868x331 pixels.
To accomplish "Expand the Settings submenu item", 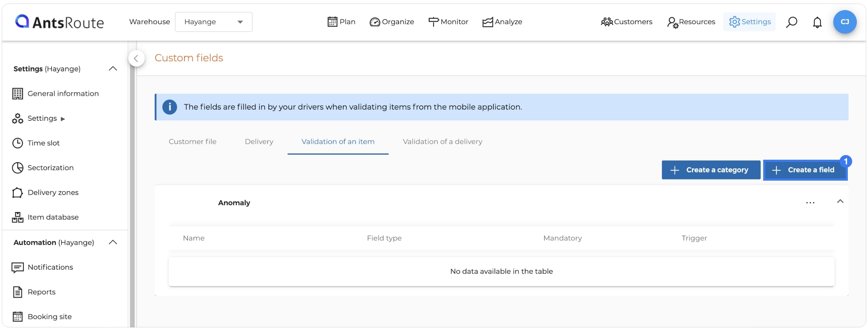I will pos(42,119).
